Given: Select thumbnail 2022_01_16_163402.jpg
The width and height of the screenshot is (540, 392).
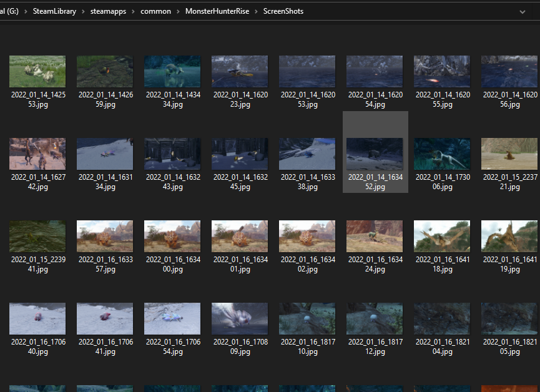Looking at the screenshot, I should (307, 236).
